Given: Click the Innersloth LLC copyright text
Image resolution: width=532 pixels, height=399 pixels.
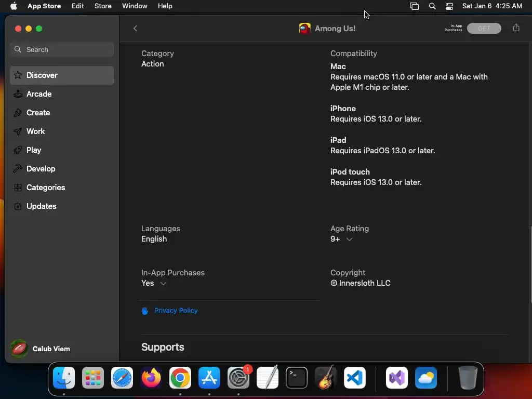Looking at the screenshot, I should click(361, 283).
